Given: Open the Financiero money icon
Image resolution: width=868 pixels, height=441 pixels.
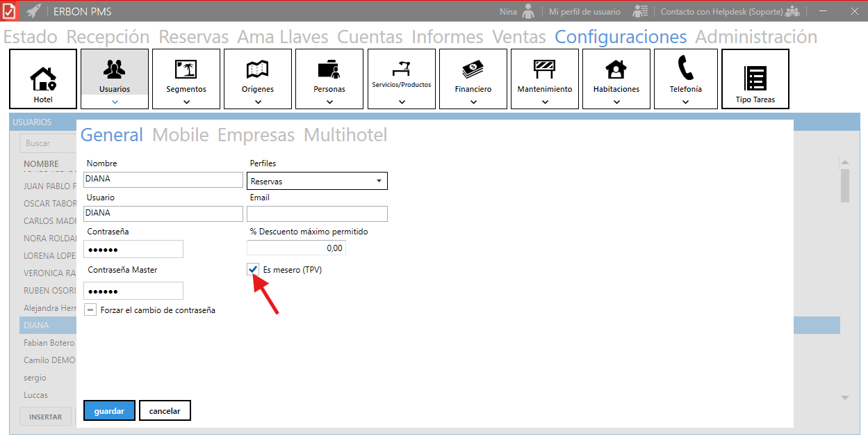Looking at the screenshot, I should click(x=473, y=70).
